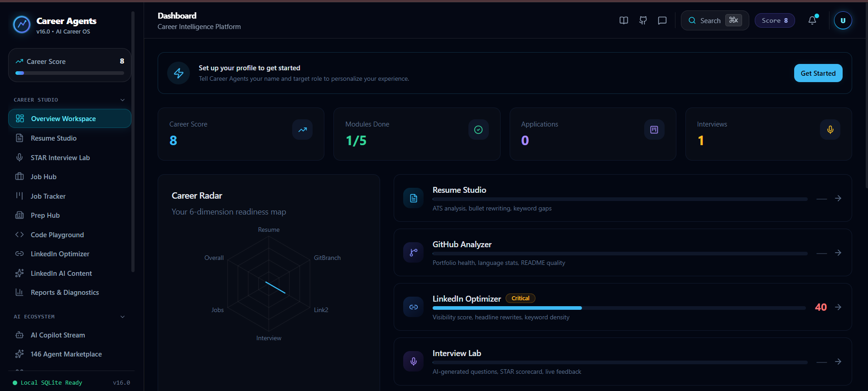Click the sidebar vertical scrollbar
Viewport: 868px width, 391px height.
pos(133,142)
